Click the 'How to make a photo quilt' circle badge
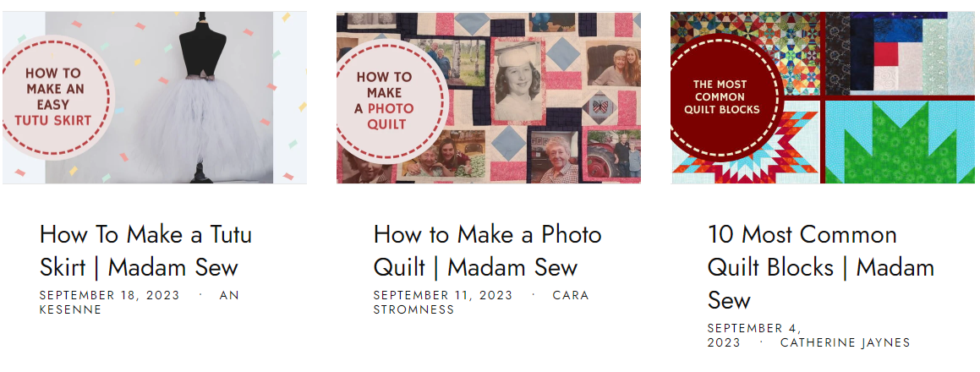The image size is (980, 372). pyautogui.click(x=391, y=101)
